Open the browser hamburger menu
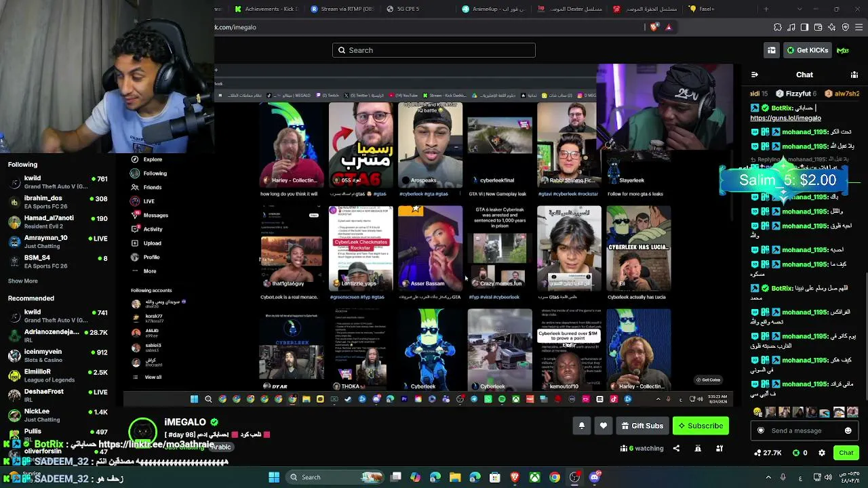Viewport: 868px width, 488px height. tap(859, 27)
